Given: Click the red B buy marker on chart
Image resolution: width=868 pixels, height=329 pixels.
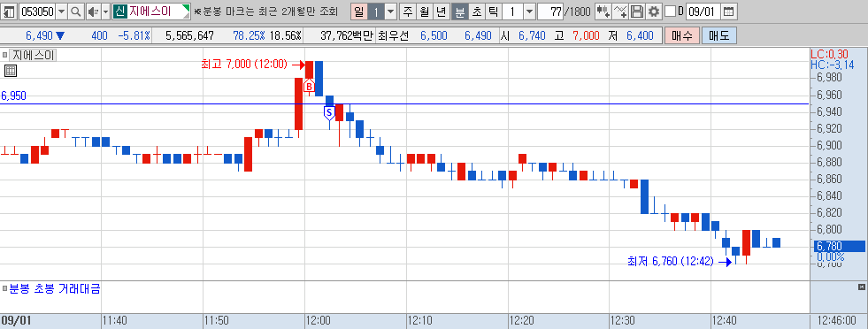Looking at the screenshot, I should pyautogui.click(x=309, y=87).
